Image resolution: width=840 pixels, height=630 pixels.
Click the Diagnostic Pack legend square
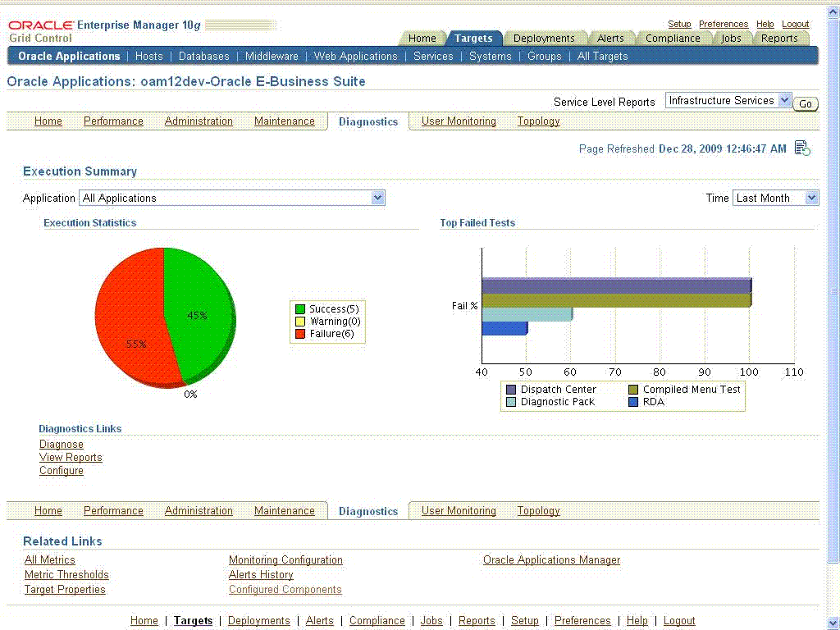click(511, 402)
